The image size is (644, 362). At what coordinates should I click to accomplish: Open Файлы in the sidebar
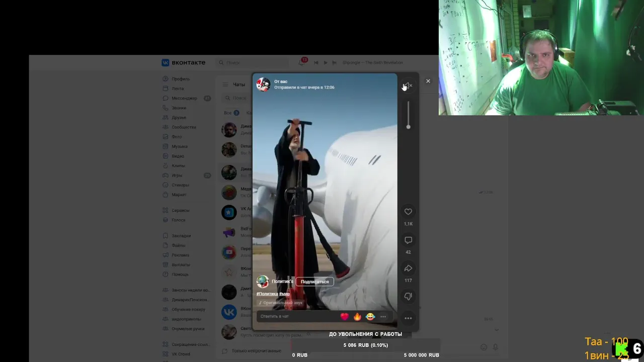pos(179,245)
